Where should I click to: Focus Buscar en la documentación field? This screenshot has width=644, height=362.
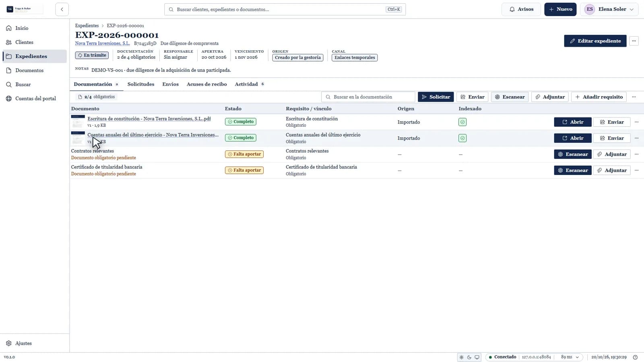click(x=368, y=97)
